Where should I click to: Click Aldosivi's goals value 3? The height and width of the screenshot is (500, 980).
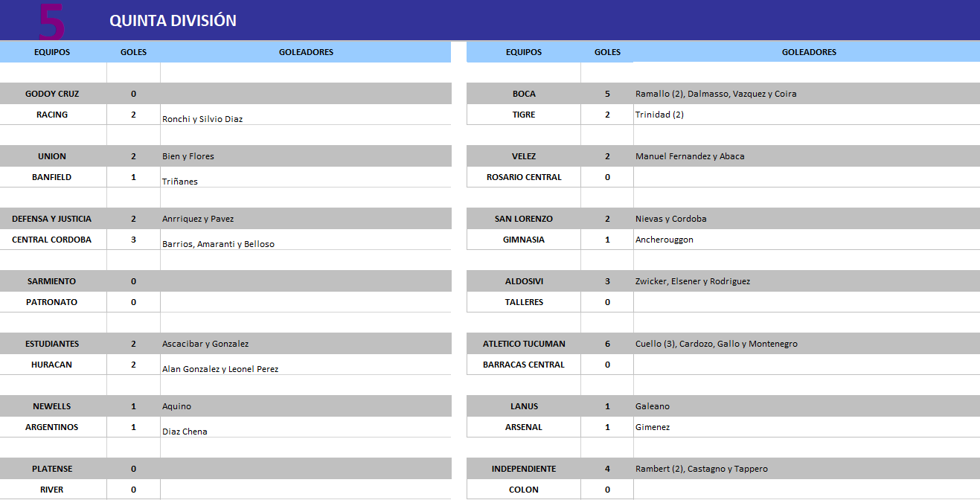[607, 281]
